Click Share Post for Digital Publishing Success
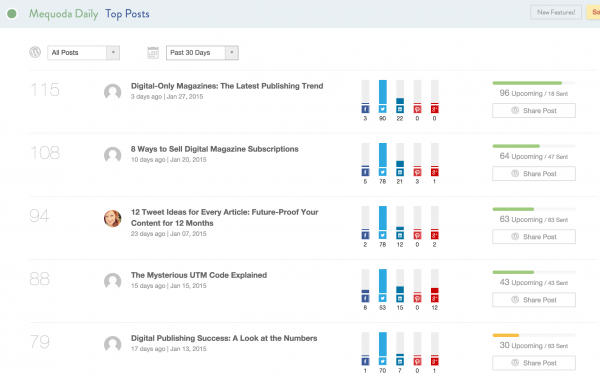This screenshot has width=600, height=376. tap(534, 363)
